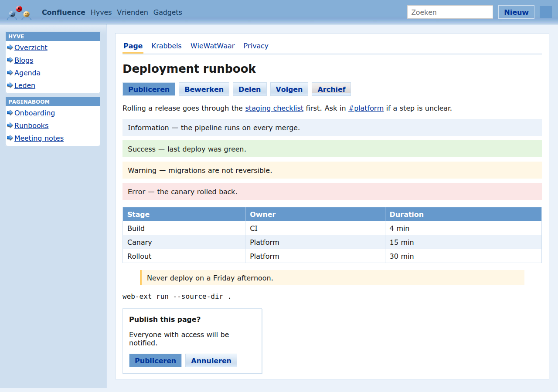Click the Deployment runbook heading

pos(189,69)
